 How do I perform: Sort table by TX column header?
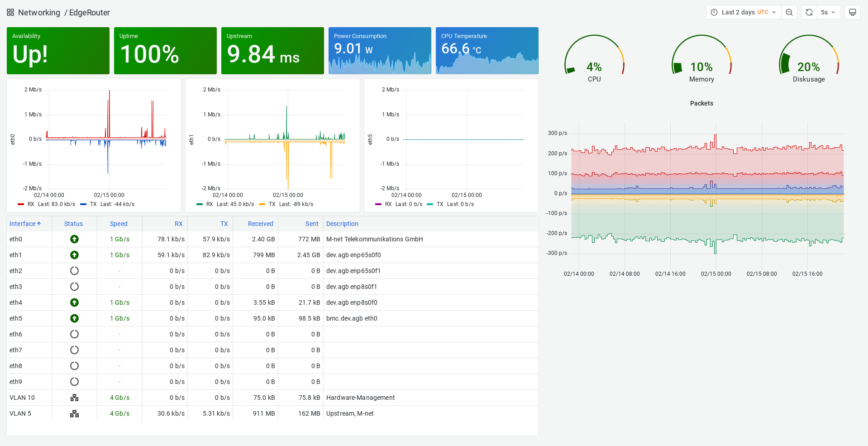(x=224, y=224)
